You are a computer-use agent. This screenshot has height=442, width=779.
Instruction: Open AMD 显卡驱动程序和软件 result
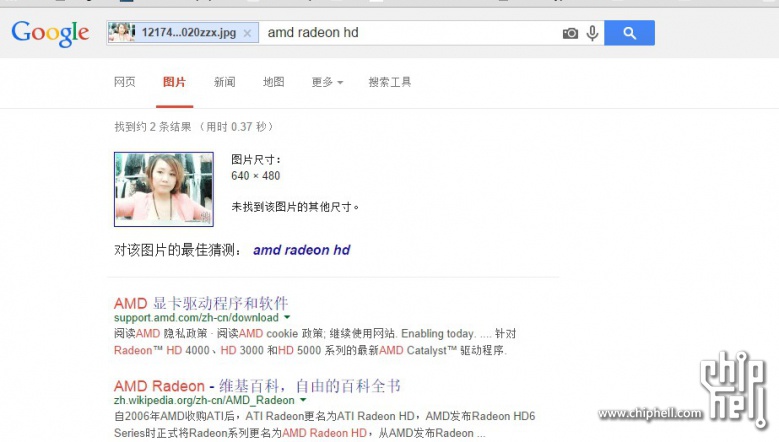pos(201,303)
